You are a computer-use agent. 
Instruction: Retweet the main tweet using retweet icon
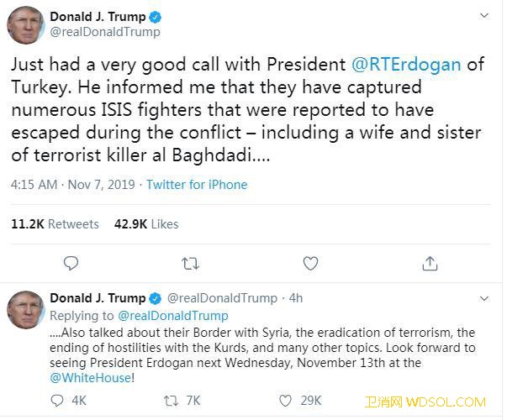pyautogui.click(x=191, y=264)
